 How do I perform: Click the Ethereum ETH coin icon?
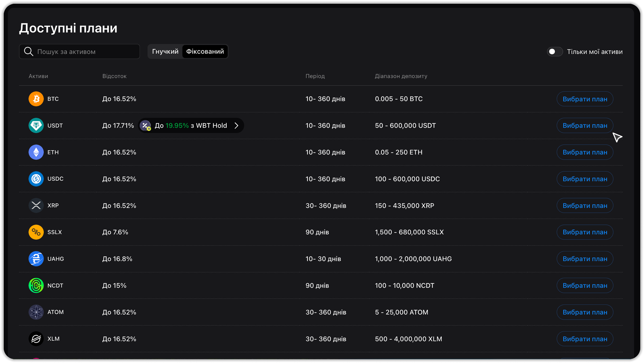pyautogui.click(x=36, y=152)
